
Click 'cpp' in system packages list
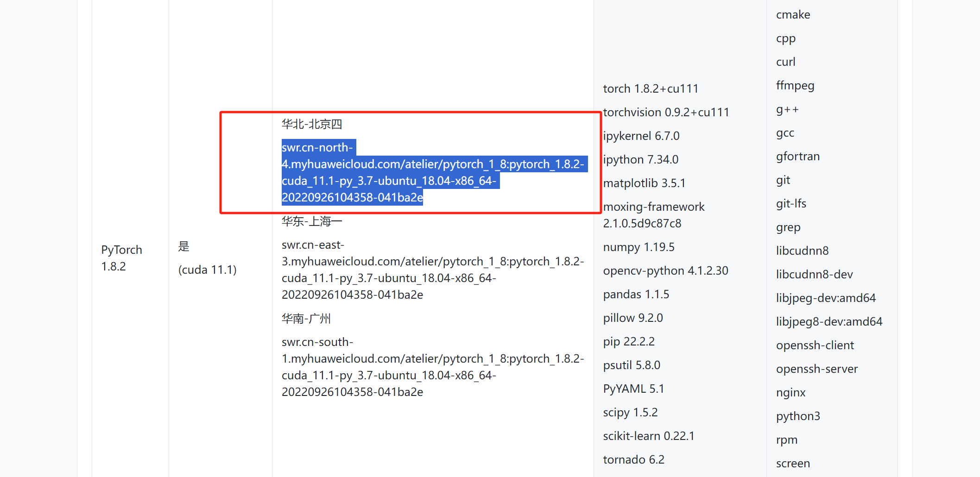pyautogui.click(x=786, y=38)
